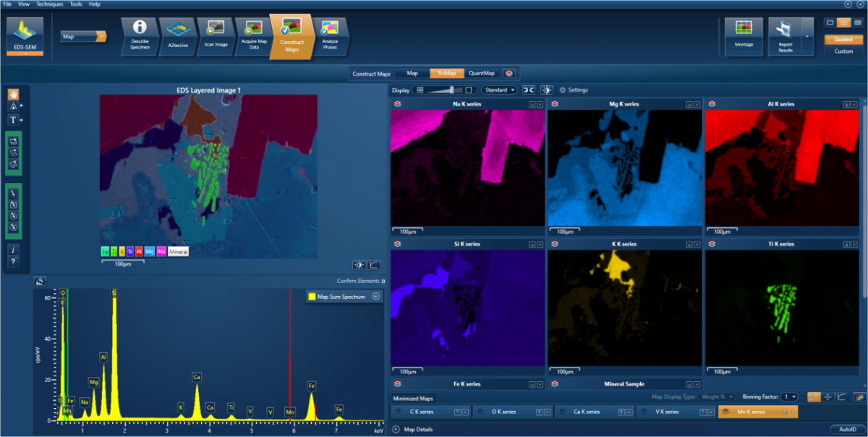Switch to the QuantMap tab
Image resolution: width=868 pixels, height=437 pixels.
pos(482,73)
